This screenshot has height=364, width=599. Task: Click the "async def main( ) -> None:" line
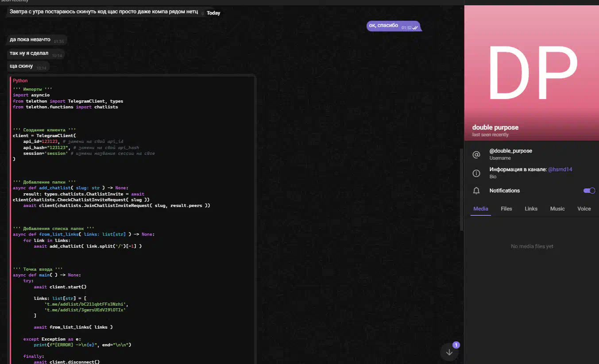pos(47,275)
